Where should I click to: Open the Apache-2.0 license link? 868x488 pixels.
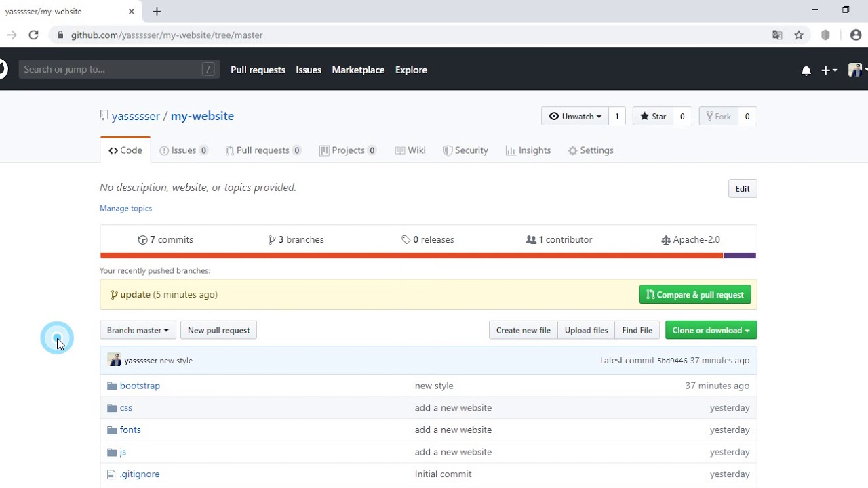(x=690, y=240)
